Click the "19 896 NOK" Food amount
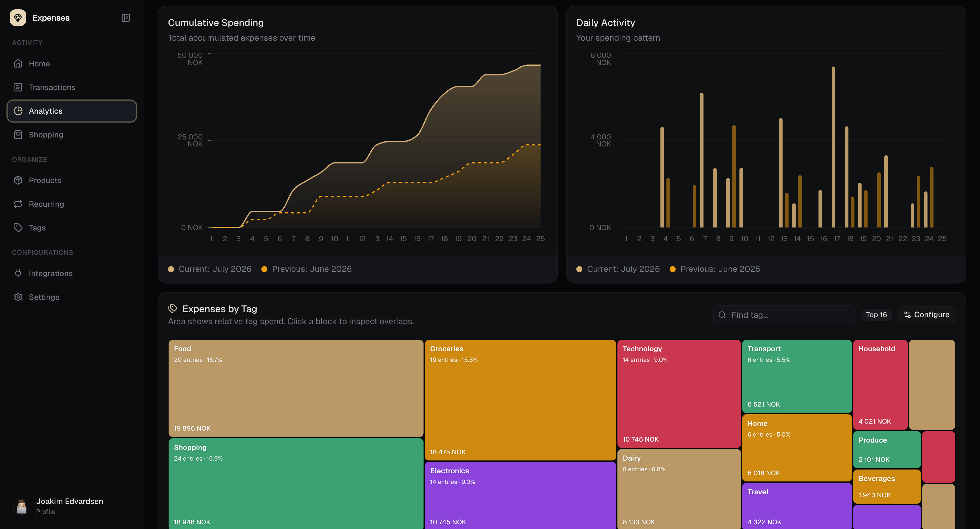The height and width of the screenshot is (529, 980). [192, 428]
